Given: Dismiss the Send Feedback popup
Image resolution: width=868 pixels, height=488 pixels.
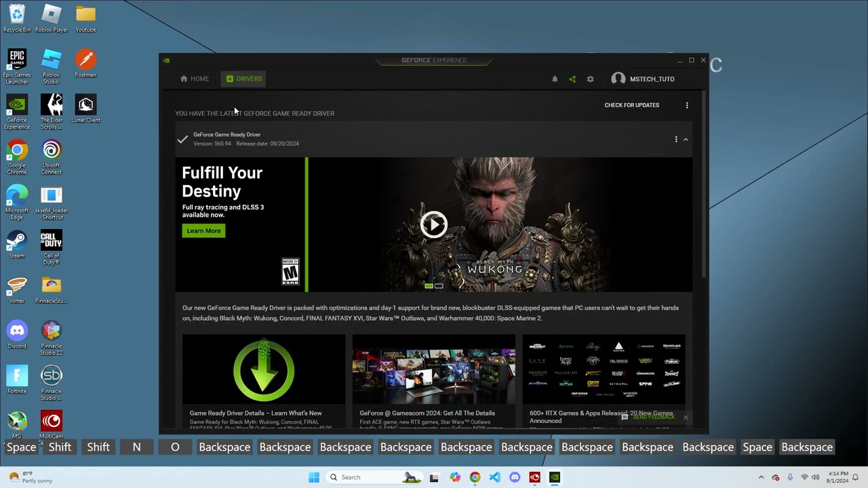Looking at the screenshot, I should [686, 418].
